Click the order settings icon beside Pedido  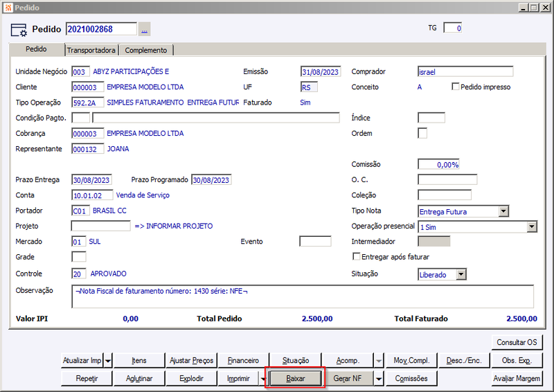click(x=19, y=30)
